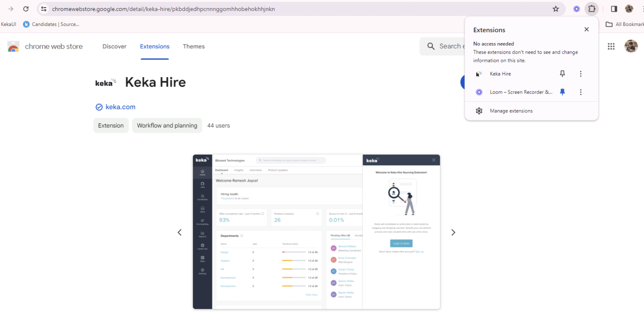Viewport: 644px width, 320px height.
Task: Open more options for Keka Hire
Action: (x=581, y=74)
